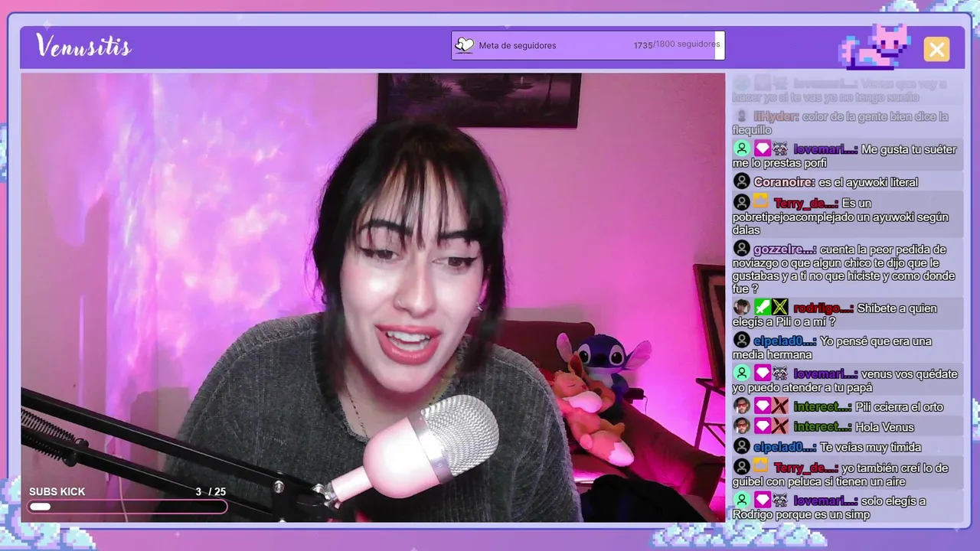Click the message 'es el ayuwoki literal'

[x=868, y=182]
